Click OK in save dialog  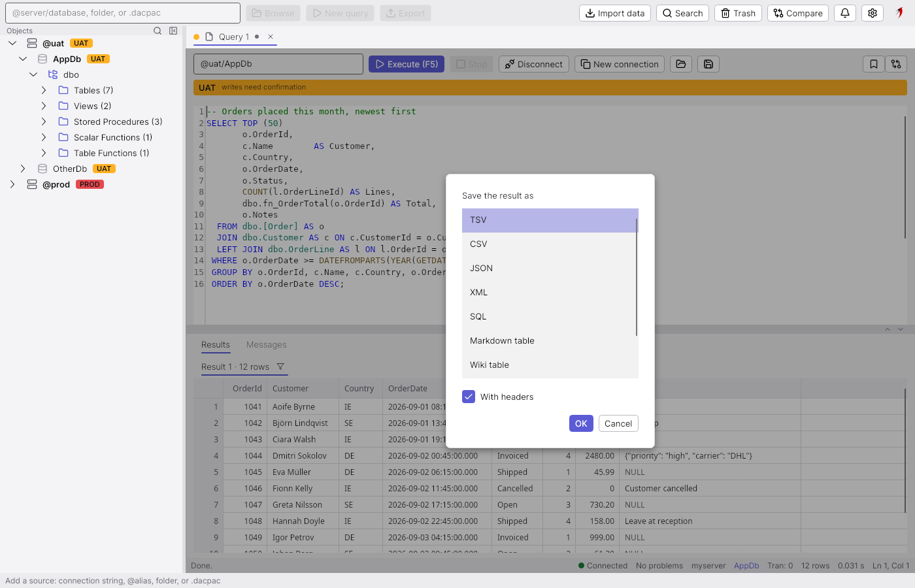[581, 423]
